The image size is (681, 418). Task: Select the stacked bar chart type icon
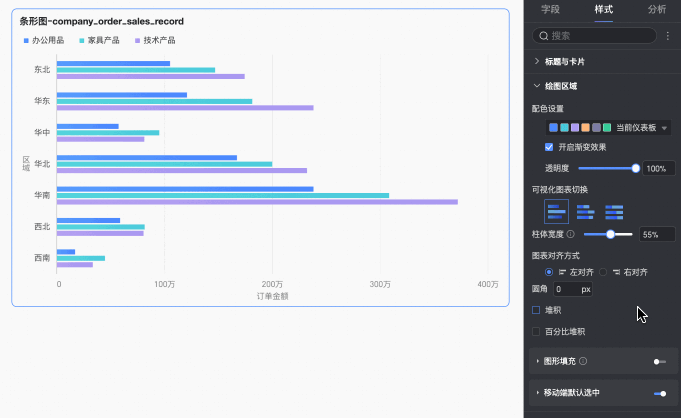pyautogui.click(x=586, y=210)
